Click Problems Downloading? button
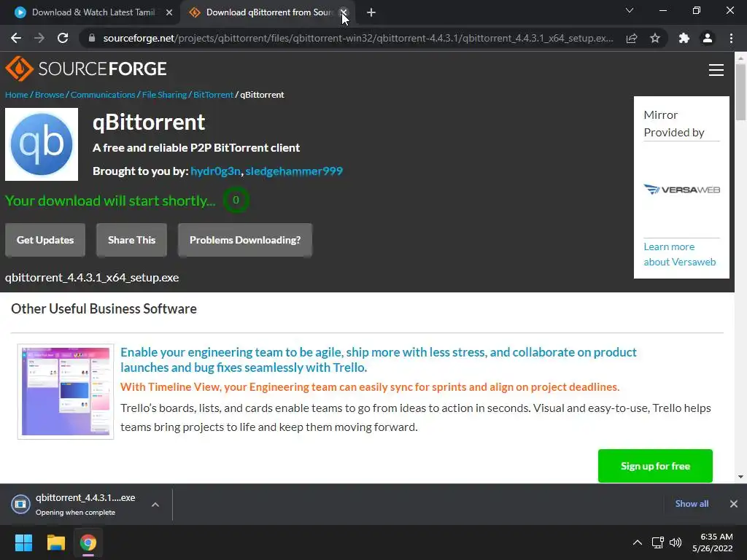 tap(245, 240)
